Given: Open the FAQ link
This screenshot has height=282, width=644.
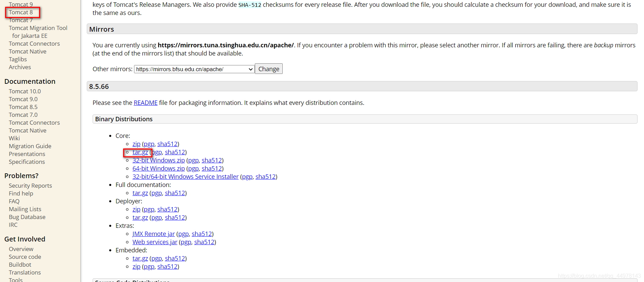Looking at the screenshot, I should [x=14, y=201].
